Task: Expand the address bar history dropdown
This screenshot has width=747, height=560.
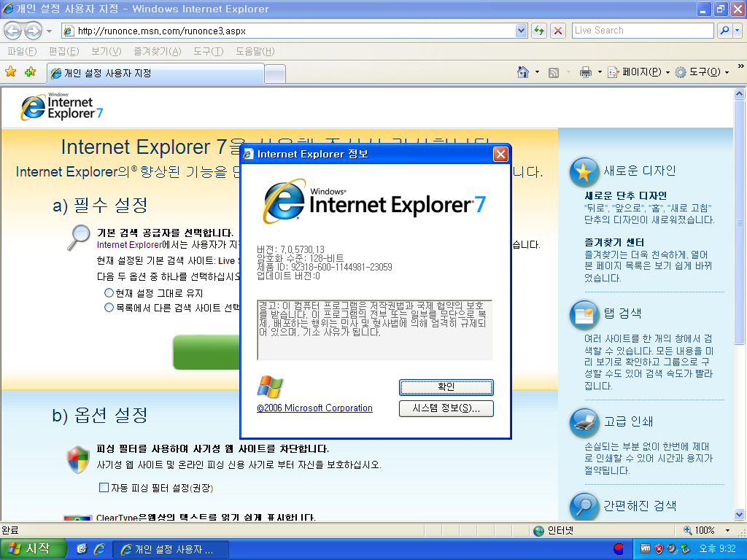Action: point(521,31)
